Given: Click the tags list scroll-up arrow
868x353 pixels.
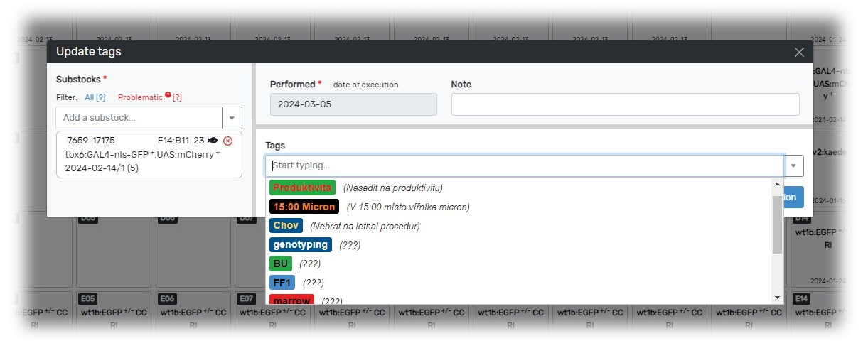Looking at the screenshot, I should coord(777,185).
